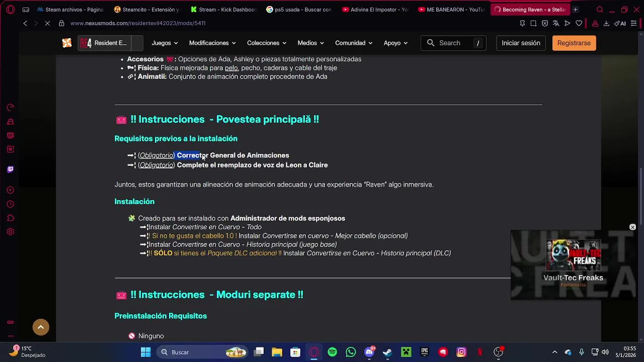Expand the Modificaciones dropdown menu
644x362 pixels.
click(212, 43)
